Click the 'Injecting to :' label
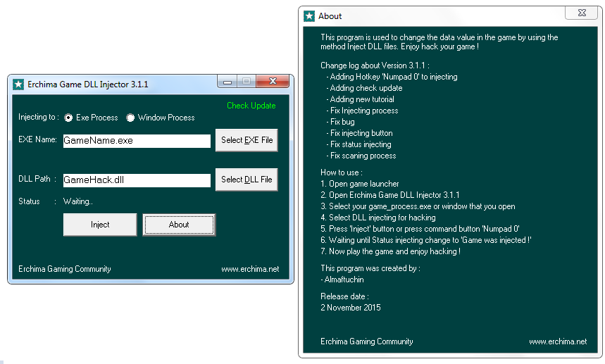This screenshot has width=605, height=364. [39, 117]
